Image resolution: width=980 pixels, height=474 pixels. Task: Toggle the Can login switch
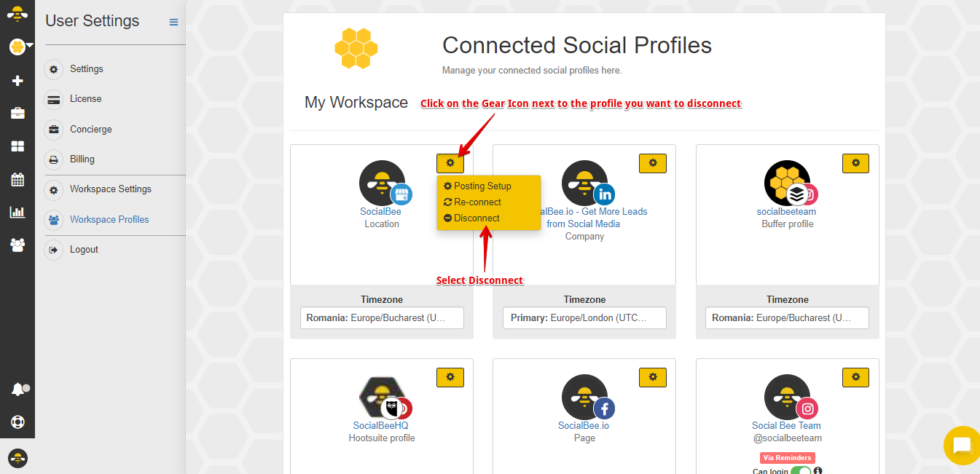pyautogui.click(x=801, y=471)
